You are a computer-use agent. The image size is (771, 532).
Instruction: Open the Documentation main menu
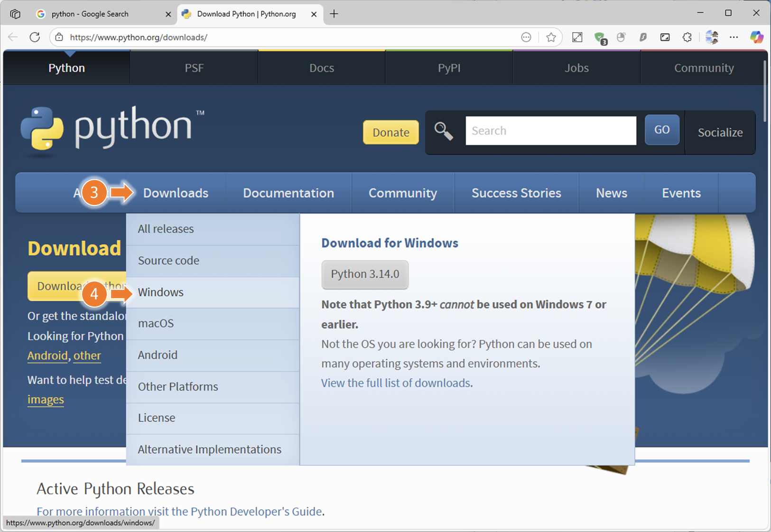(x=288, y=193)
